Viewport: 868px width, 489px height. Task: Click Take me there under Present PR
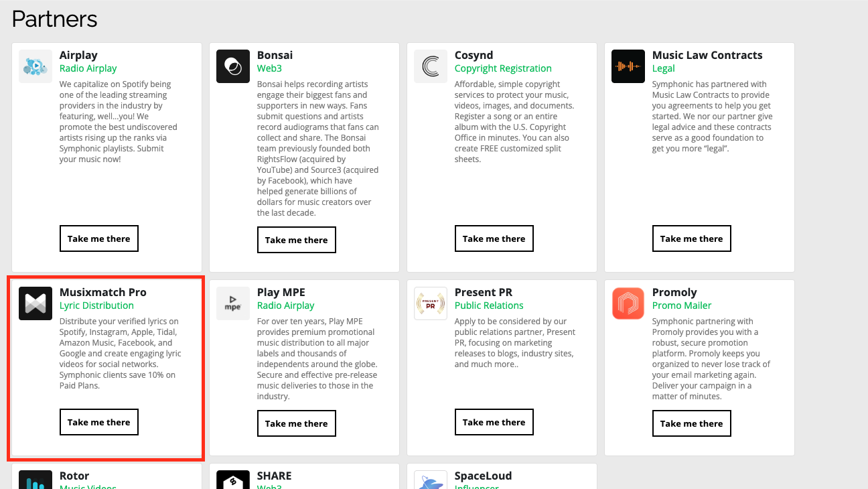pos(494,422)
